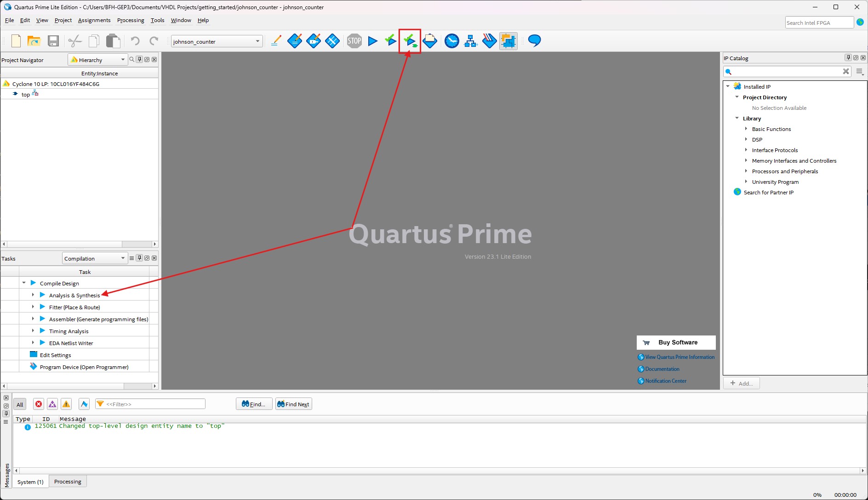868x500 pixels.
Task: Pin the IP Catalog panel
Action: click(x=848, y=57)
